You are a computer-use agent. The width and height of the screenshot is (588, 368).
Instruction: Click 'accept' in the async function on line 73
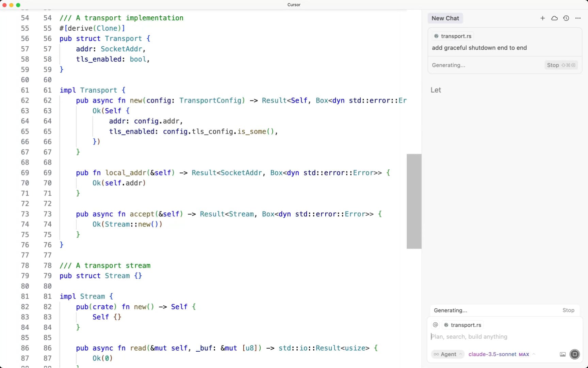pos(142,214)
